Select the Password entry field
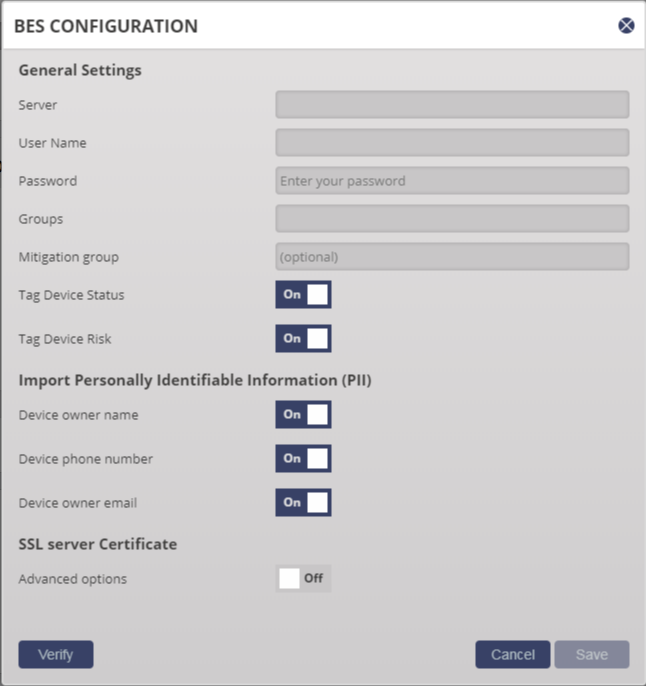 pos(452,181)
